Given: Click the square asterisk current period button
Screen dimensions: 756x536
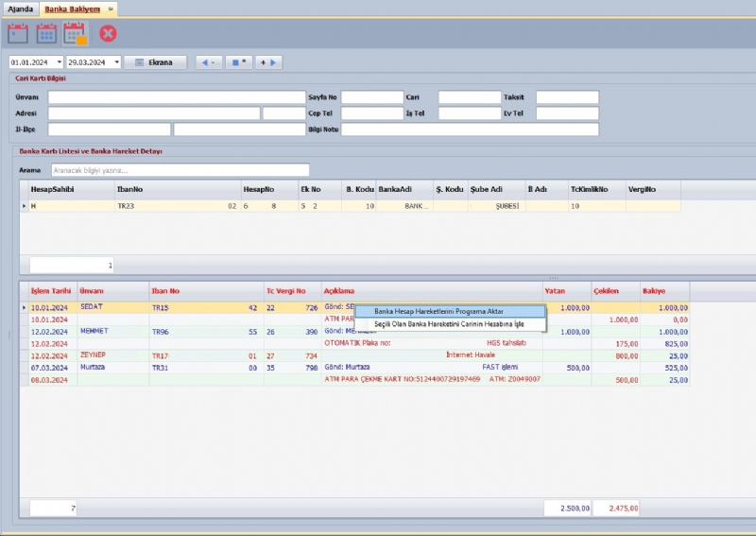Looking at the screenshot, I should [x=239, y=62].
